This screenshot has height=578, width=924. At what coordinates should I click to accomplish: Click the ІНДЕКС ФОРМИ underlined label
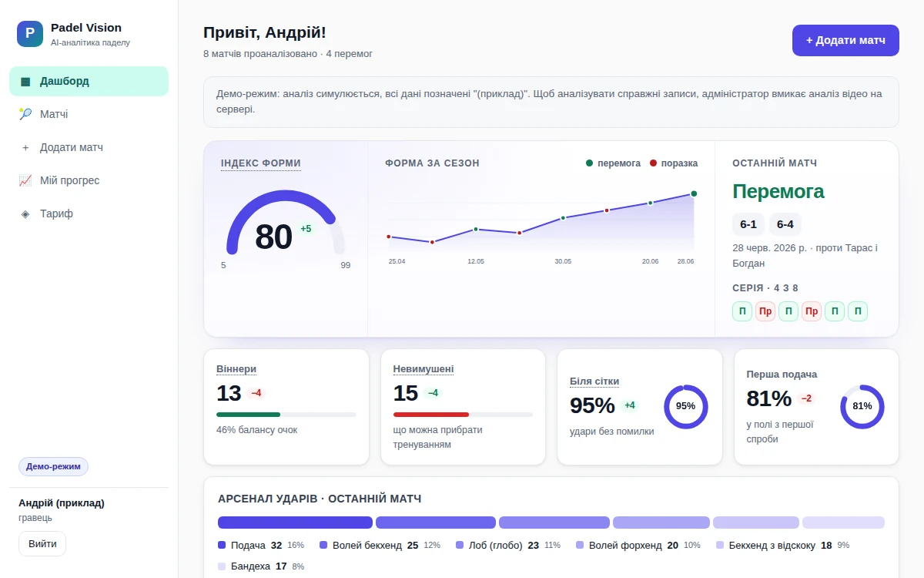(261, 163)
